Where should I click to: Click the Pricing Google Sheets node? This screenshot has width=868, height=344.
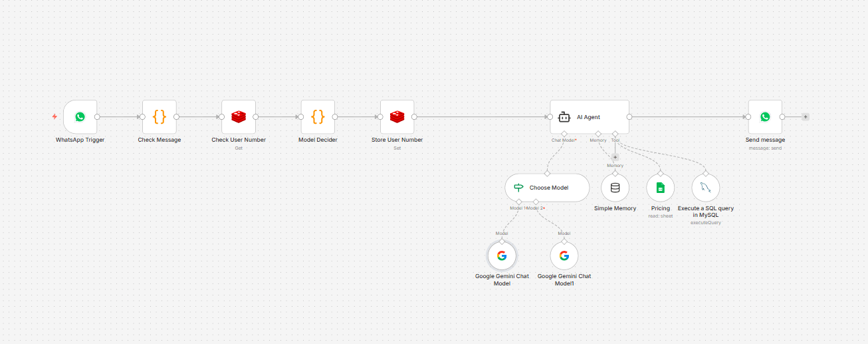point(660,188)
